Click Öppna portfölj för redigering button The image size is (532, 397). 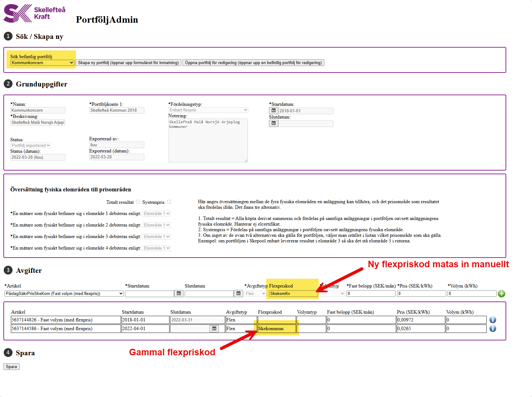[253, 63]
